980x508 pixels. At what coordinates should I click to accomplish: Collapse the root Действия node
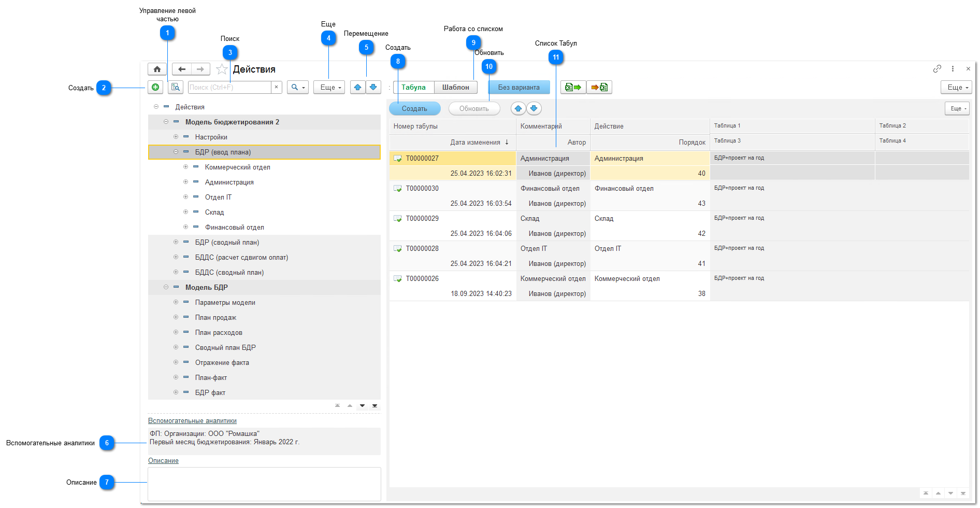coord(156,107)
